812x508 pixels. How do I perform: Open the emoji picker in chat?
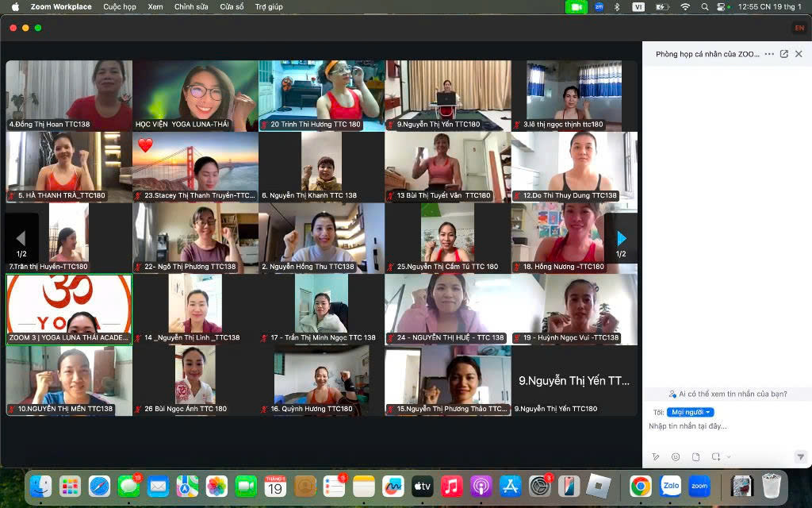point(676,457)
